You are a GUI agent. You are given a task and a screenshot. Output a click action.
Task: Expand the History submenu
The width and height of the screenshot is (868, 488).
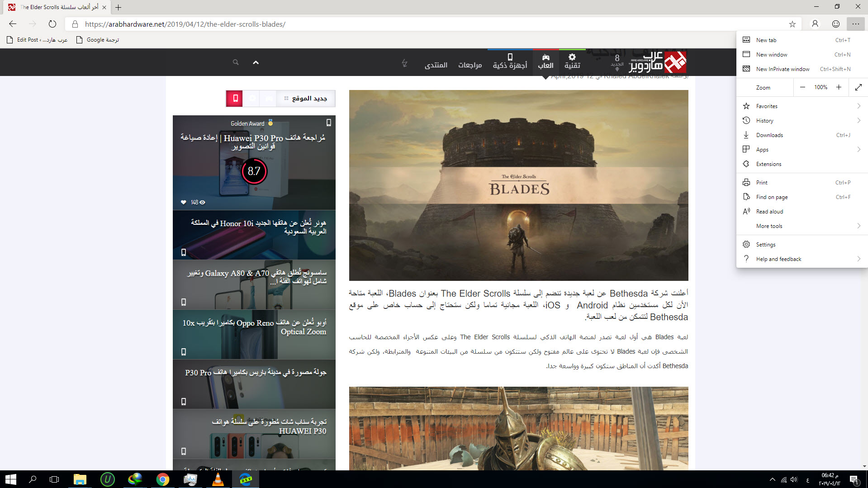[x=802, y=120]
